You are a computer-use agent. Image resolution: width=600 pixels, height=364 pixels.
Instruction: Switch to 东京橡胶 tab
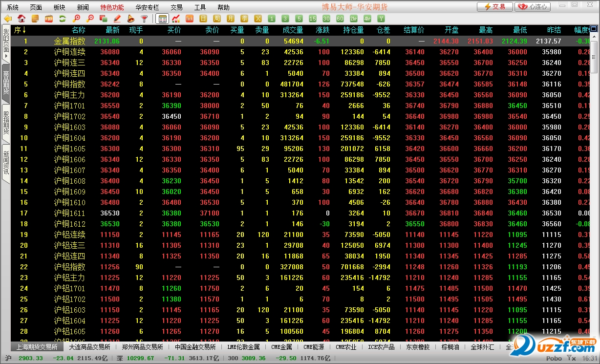click(x=418, y=347)
